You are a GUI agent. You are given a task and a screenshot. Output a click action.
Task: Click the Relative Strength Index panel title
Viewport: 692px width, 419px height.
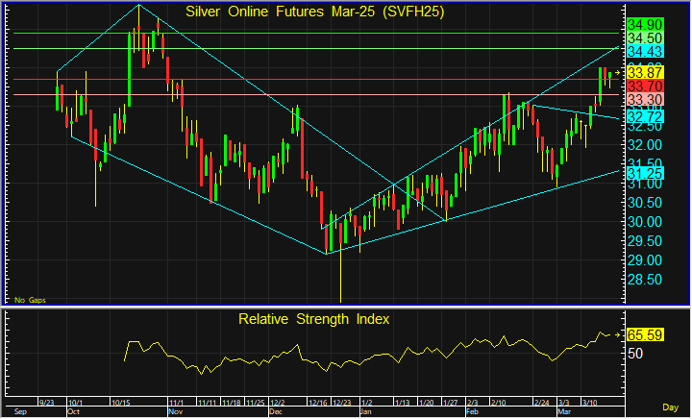click(x=314, y=319)
